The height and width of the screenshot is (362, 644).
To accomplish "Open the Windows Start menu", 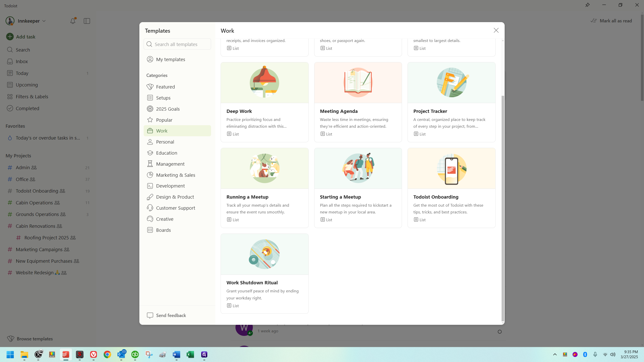I will pyautogui.click(x=10, y=354).
